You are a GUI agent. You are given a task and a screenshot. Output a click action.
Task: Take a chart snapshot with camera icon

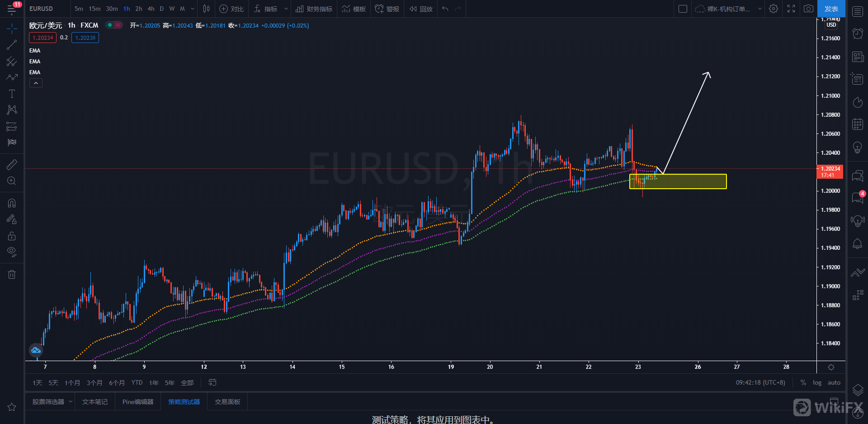pos(808,9)
